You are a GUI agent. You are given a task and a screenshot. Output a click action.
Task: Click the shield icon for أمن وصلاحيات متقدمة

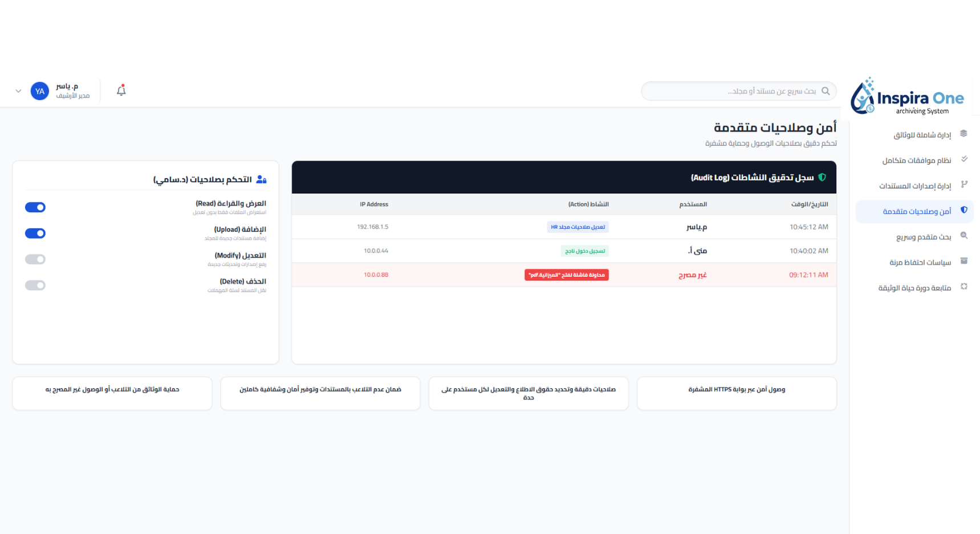964,210
